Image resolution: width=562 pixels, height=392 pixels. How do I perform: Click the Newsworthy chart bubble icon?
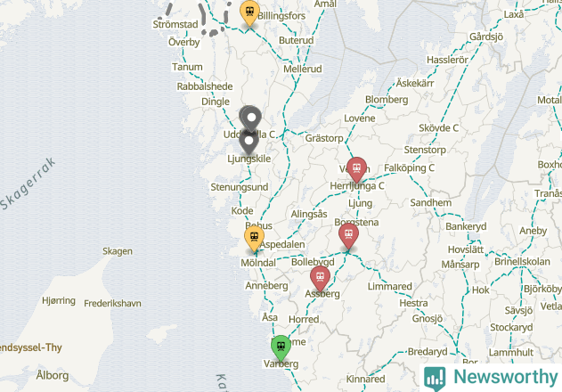435,379
